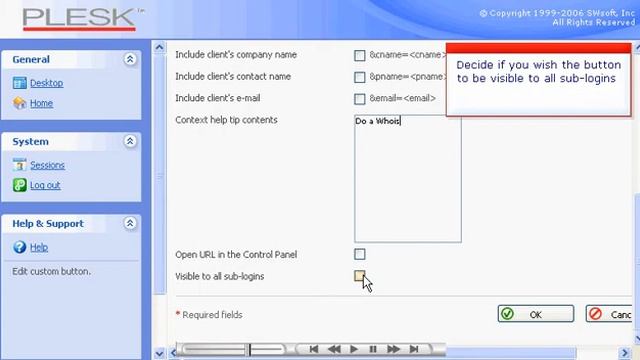Screen dimensions: 640x360
Task: Click the green Log out icon
Action: point(19,185)
